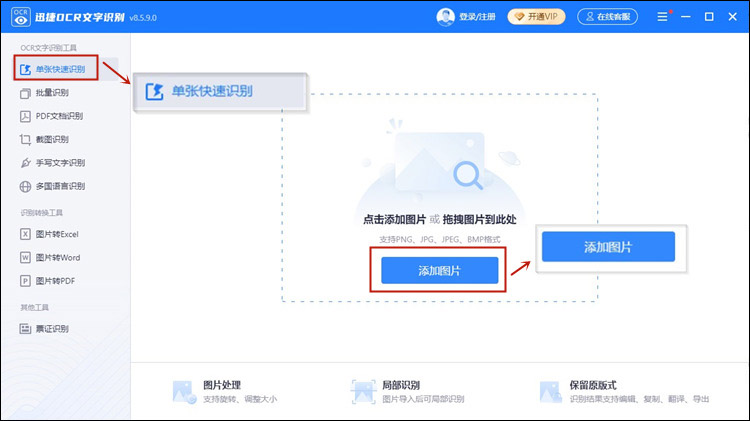Screen dimensions: 750x421
Task: Click 拖拽图片到此处 text
Action: coord(479,220)
